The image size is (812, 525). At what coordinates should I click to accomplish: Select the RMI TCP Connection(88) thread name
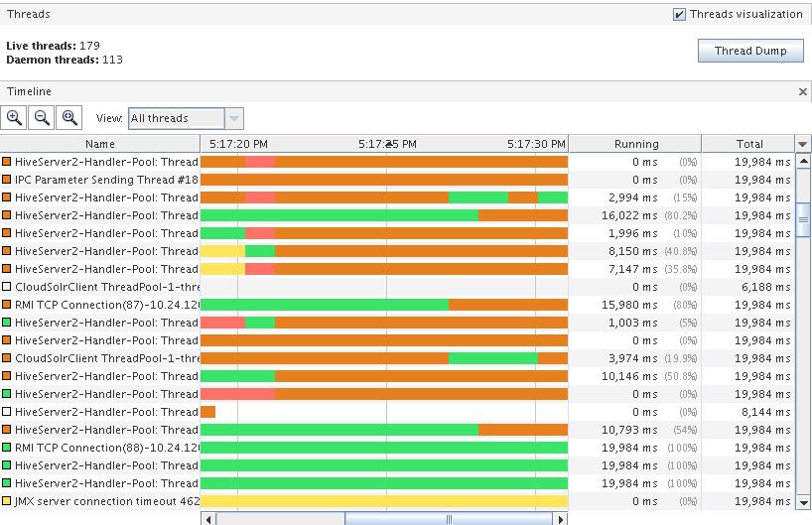click(107, 448)
